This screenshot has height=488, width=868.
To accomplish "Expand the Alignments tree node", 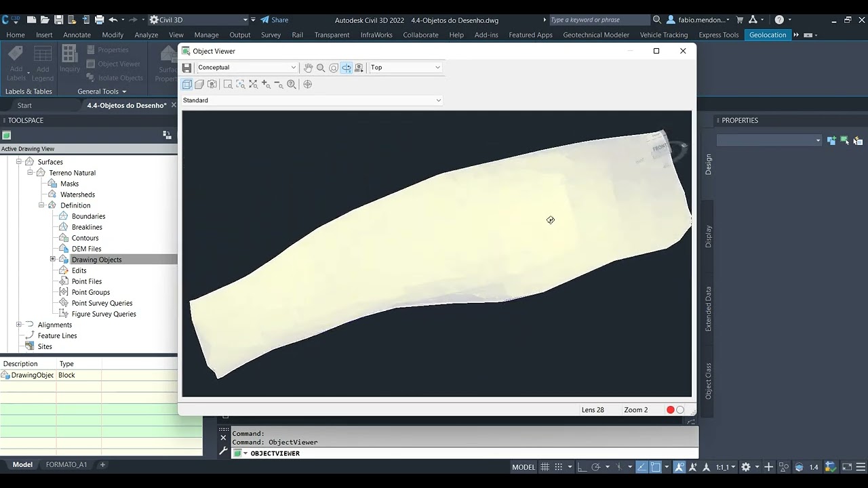I will 19,325.
